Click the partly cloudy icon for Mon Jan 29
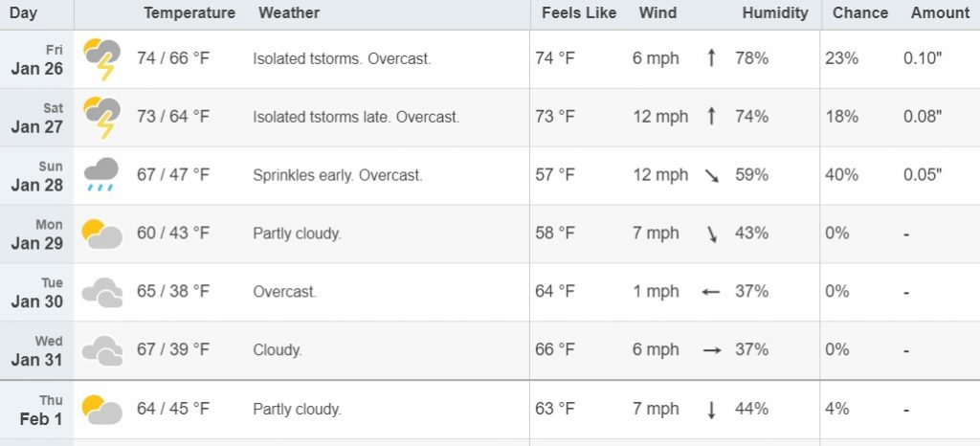The image size is (980, 446). point(101,234)
